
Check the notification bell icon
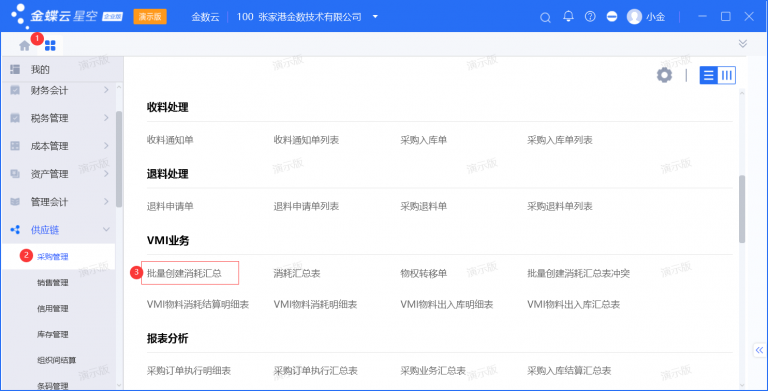568,17
